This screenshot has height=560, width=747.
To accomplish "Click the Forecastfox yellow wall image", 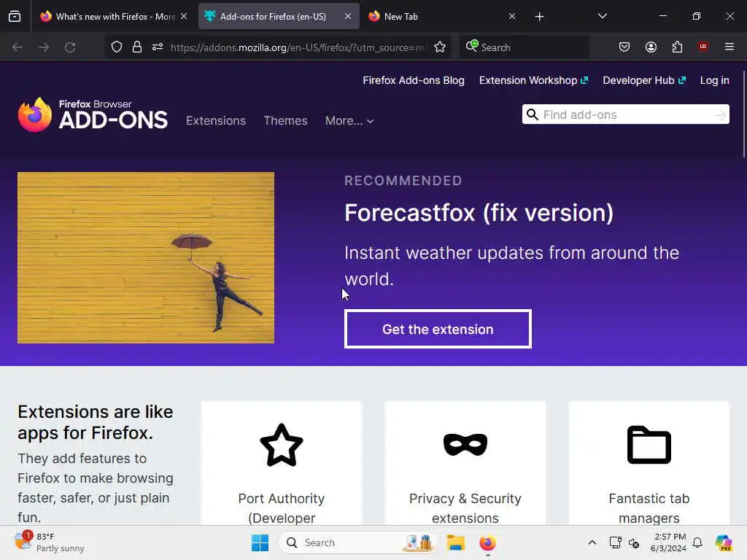I will (146, 257).
